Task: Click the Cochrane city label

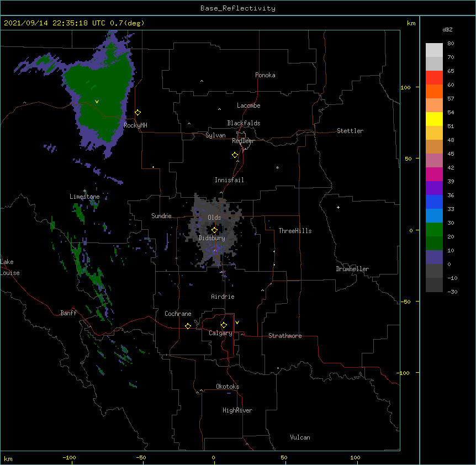Action: click(178, 314)
